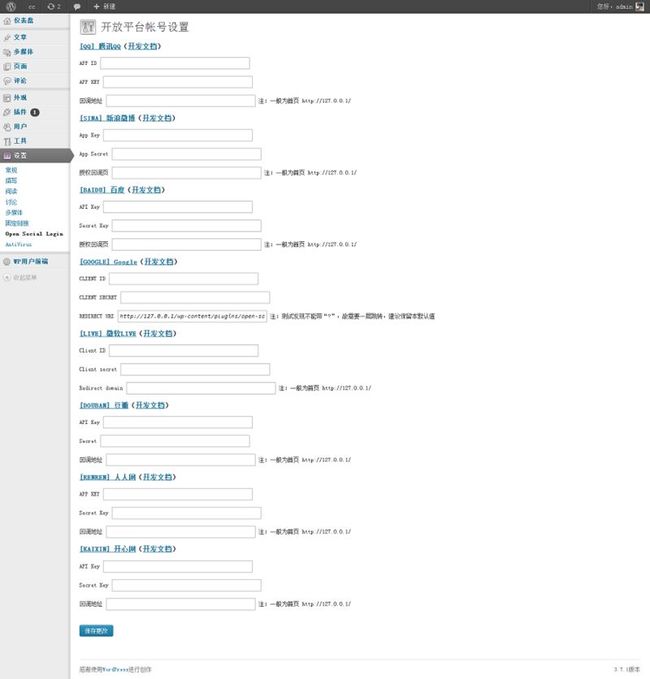Open 常规 general settings submenu

[11, 170]
